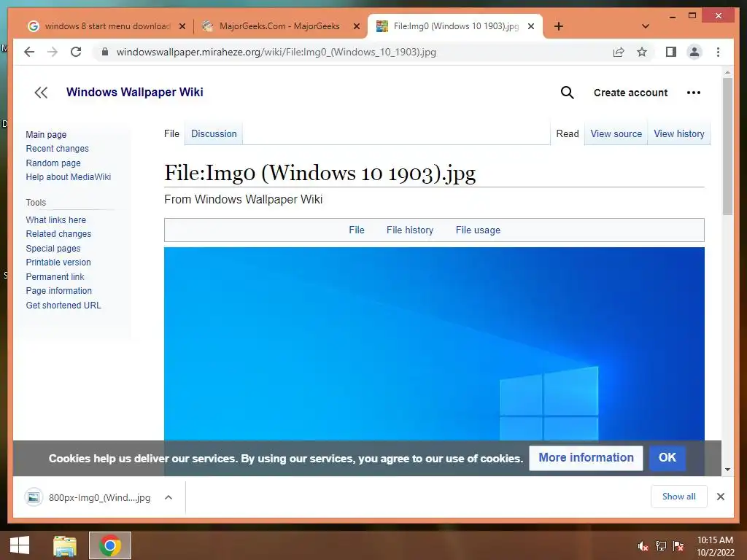Open Chrome side panel icon
This screenshot has height=560, width=747.
tap(671, 52)
